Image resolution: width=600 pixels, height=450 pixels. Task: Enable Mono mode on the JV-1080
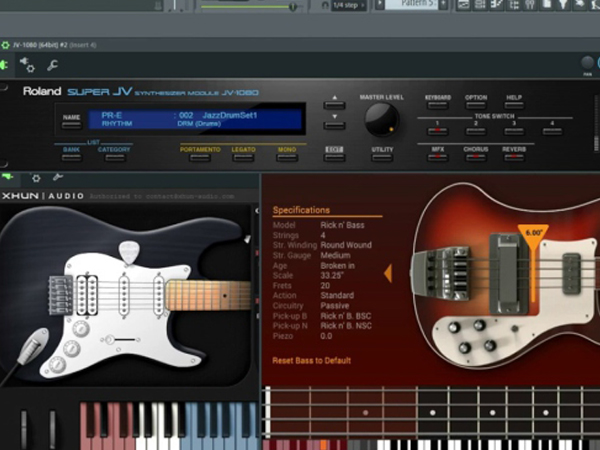(x=287, y=157)
